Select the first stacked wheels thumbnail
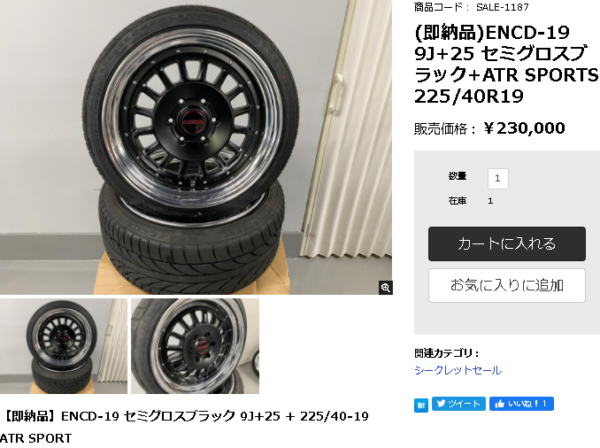The width and height of the screenshot is (600, 448). (64, 346)
